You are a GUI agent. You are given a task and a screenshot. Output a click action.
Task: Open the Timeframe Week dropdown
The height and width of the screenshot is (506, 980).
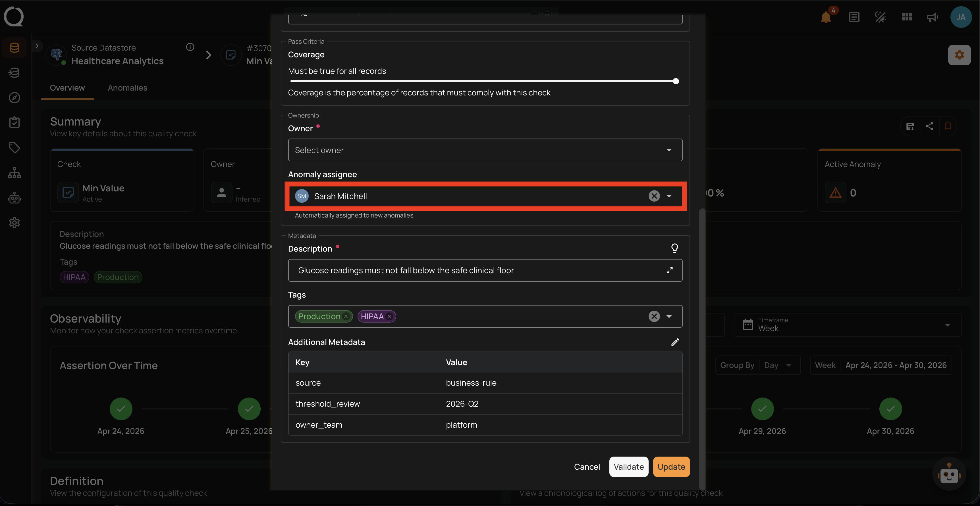847,325
